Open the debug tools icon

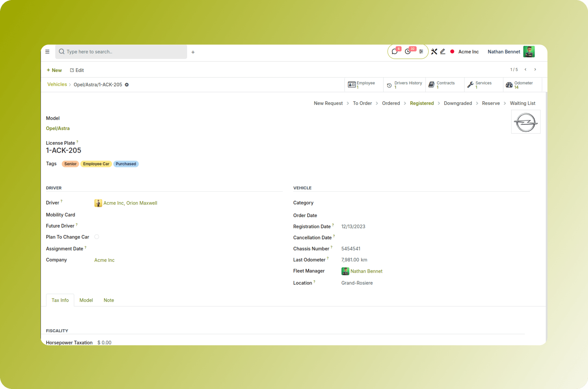pyautogui.click(x=434, y=52)
